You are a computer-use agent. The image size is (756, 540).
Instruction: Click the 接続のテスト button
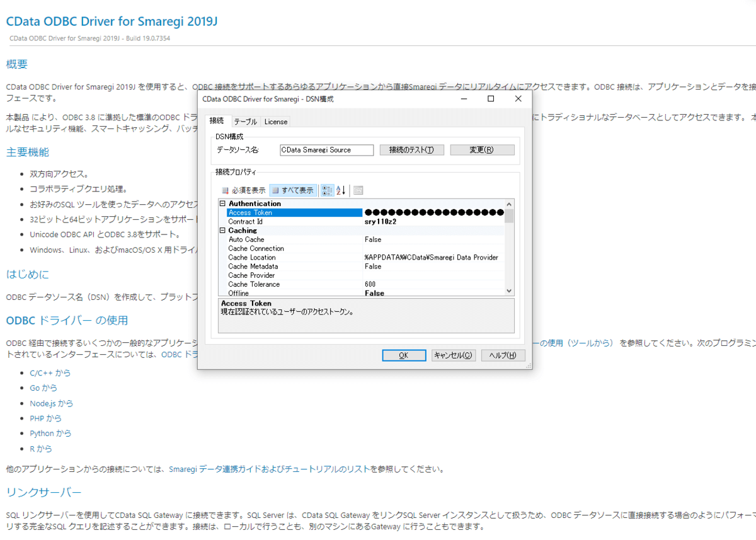(412, 150)
